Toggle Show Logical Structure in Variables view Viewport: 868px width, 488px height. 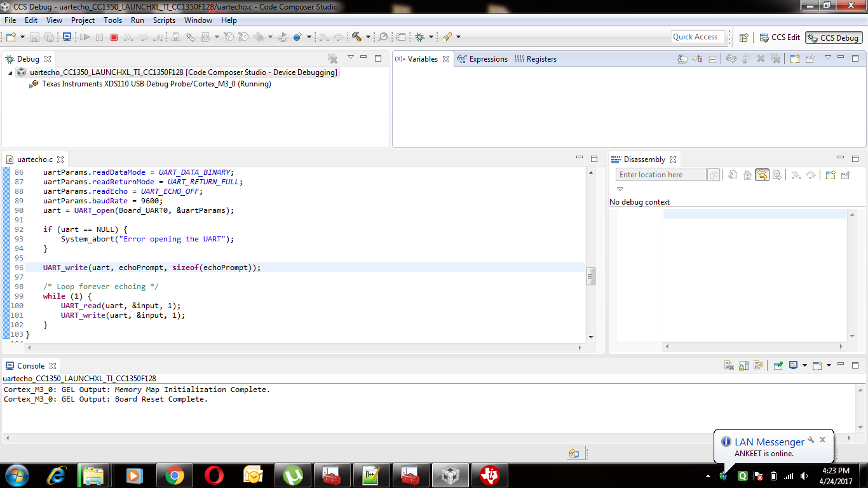point(698,59)
